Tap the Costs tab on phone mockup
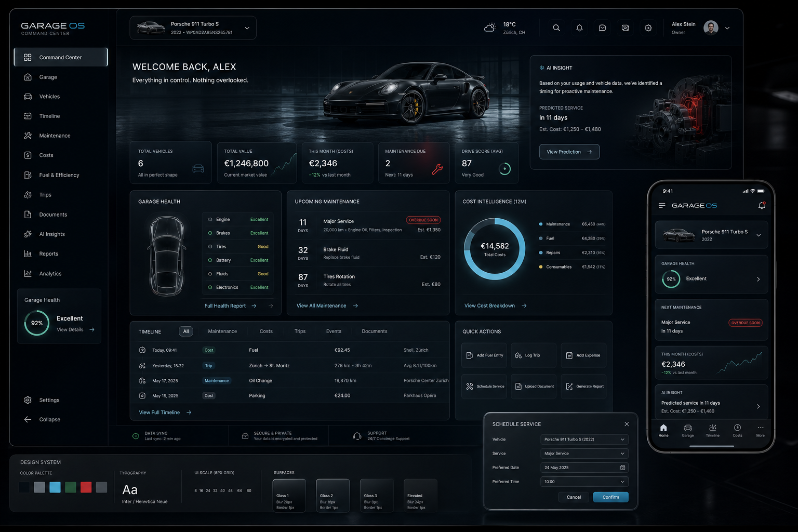 [738, 431]
